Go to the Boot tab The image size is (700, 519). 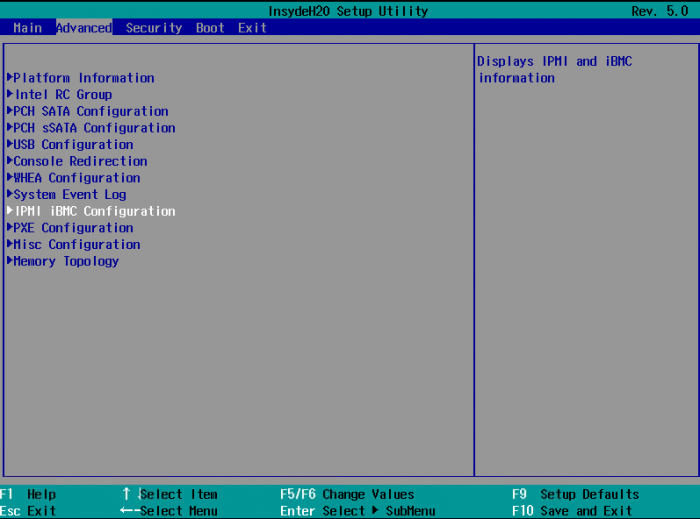(210, 28)
